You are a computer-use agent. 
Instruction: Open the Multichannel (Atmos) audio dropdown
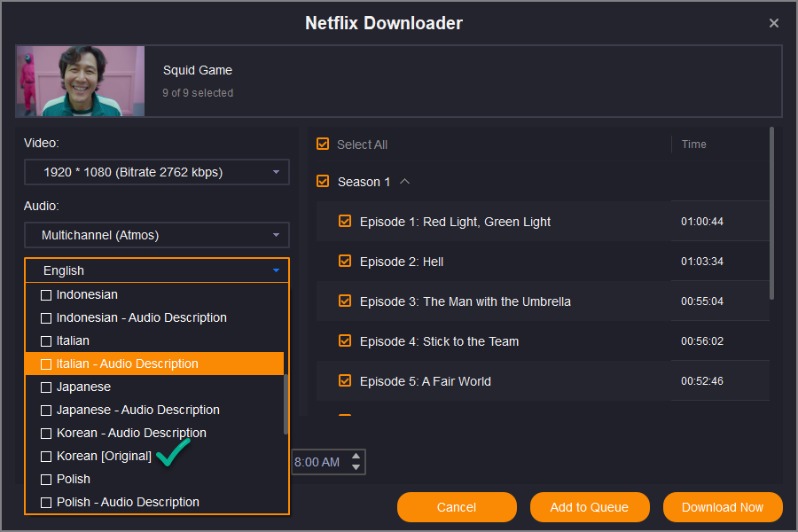(x=157, y=235)
